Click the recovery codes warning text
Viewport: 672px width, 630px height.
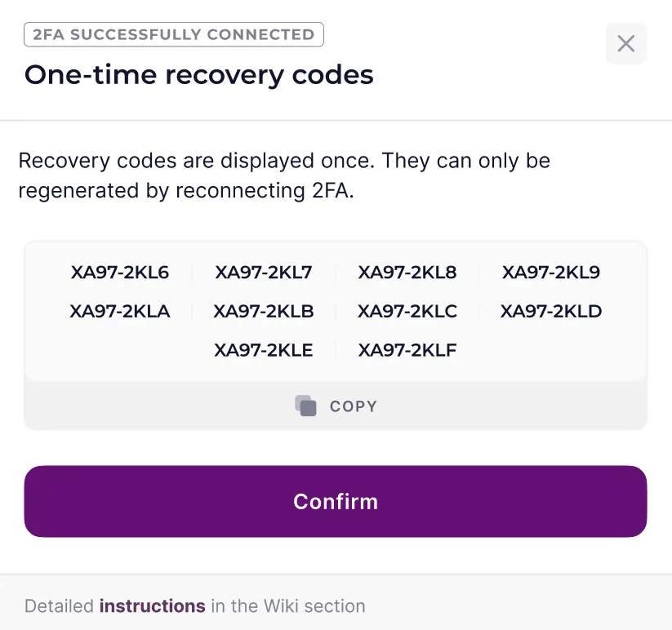pos(285,175)
